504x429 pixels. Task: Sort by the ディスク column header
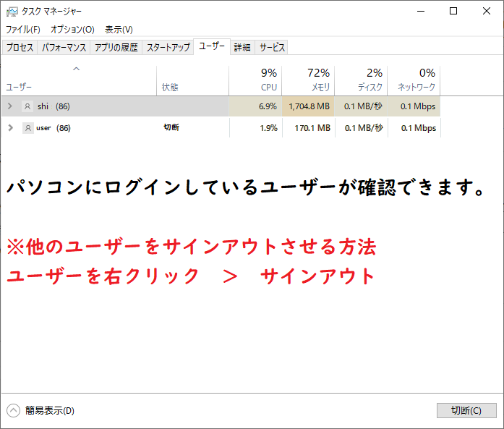pyautogui.click(x=361, y=81)
